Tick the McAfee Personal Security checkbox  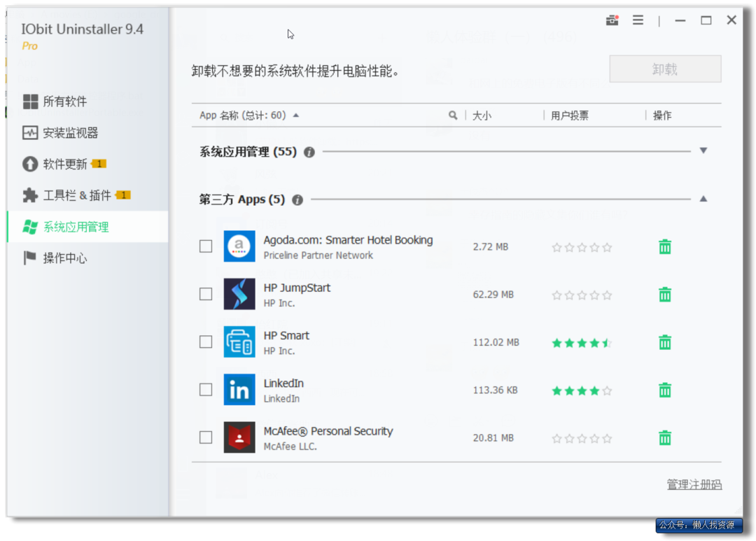[x=206, y=437]
